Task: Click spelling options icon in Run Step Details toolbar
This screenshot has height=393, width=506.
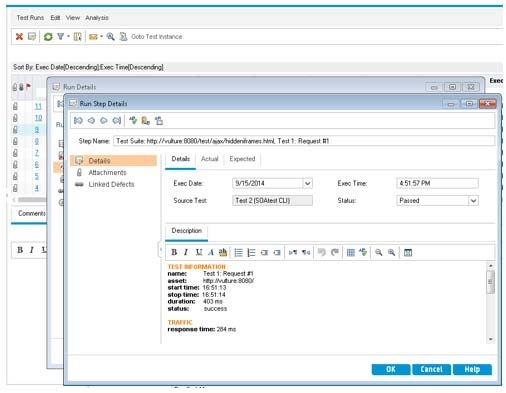Action: [x=159, y=120]
